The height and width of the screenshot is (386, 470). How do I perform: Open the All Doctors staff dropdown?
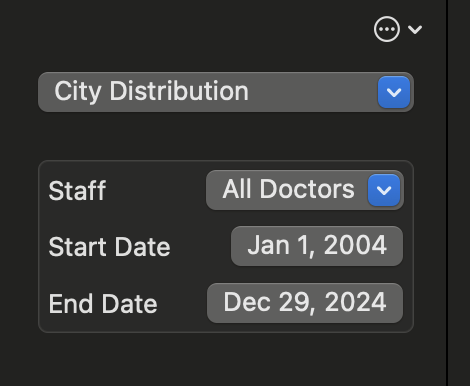coord(305,190)
